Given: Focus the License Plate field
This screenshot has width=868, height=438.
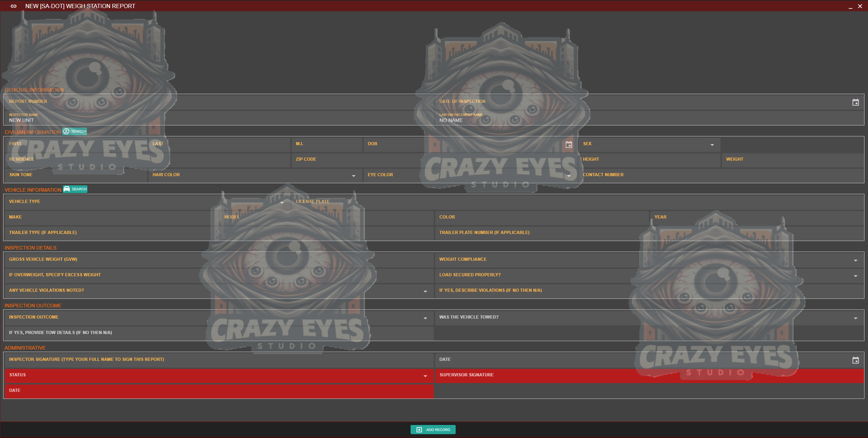Looking at the screenshot, I should (577, 202).
